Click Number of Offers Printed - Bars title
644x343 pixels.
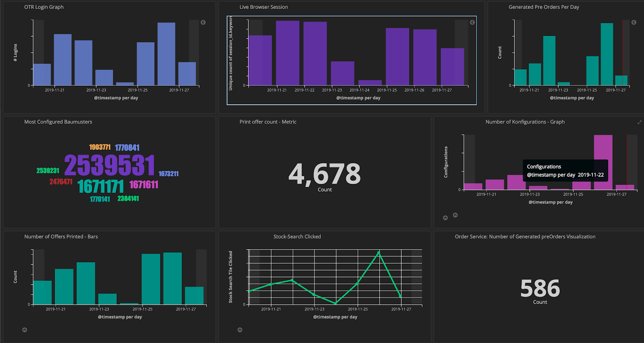61,236
